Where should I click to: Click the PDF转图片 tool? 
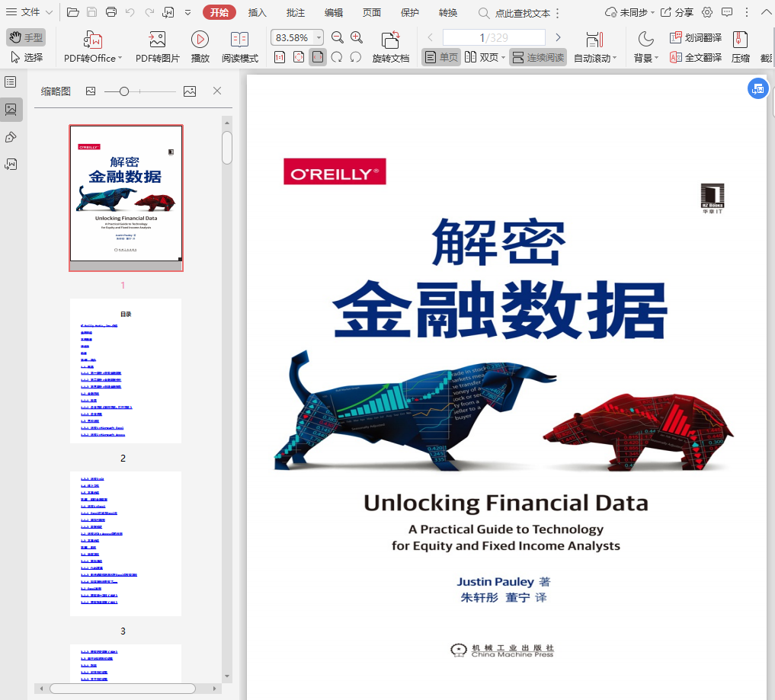(157, 47)
